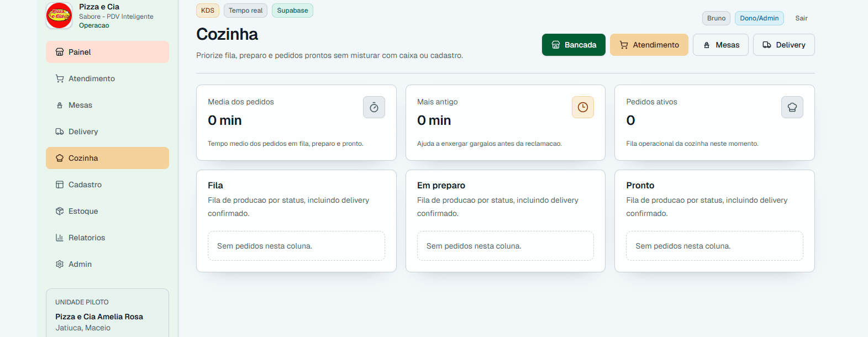Click the green Bancada button
The width and height of the screenshot is (868, 337).
pyautogui.click(x=574, y=45)
